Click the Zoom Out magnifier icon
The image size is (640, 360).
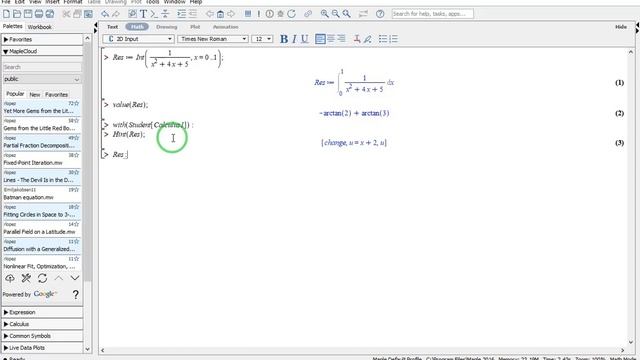pos(336,14)
